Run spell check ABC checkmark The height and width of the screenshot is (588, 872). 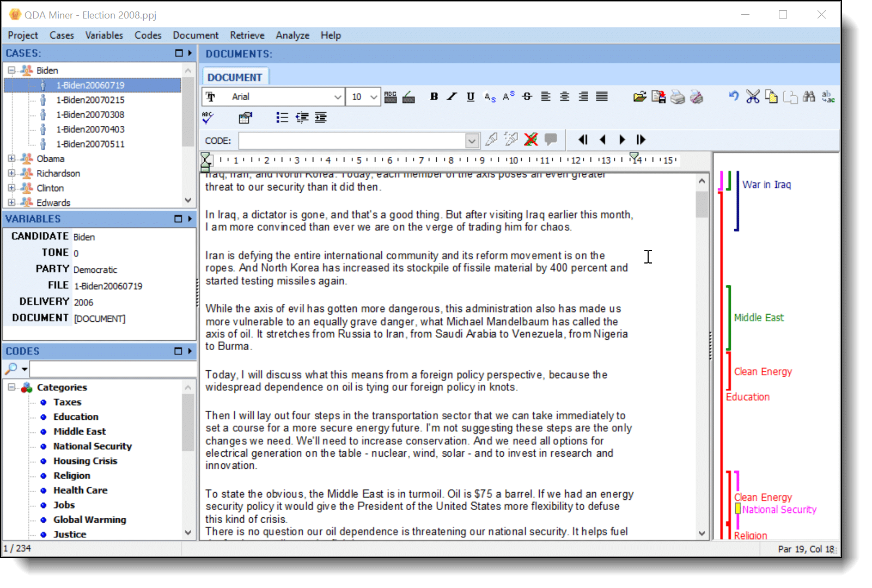[208, 118]
